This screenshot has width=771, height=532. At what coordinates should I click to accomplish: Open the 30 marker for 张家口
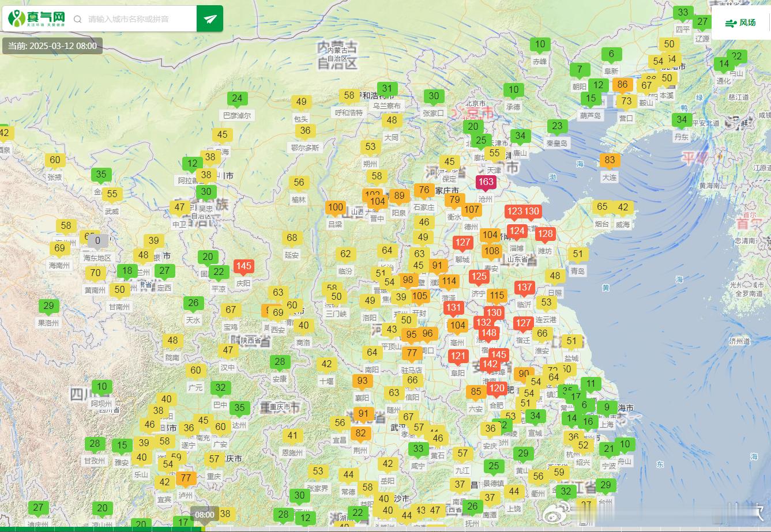434,97
